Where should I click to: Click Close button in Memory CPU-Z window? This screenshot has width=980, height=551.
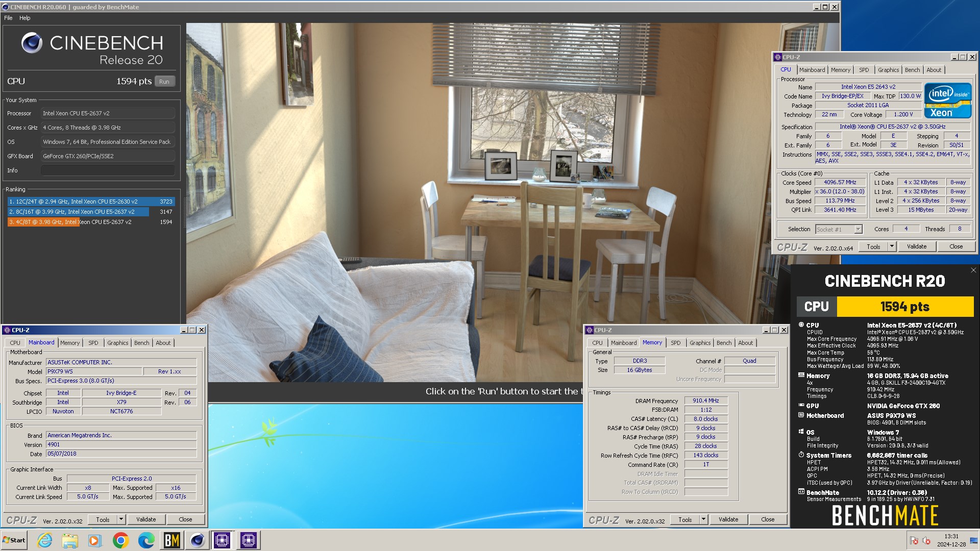(x=768, y=519)
